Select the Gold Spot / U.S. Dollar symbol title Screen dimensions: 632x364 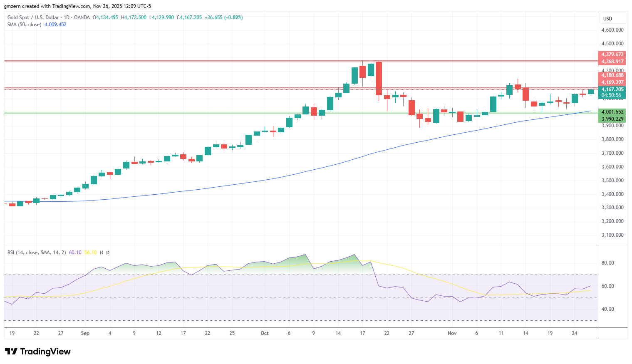coord(33,17)
